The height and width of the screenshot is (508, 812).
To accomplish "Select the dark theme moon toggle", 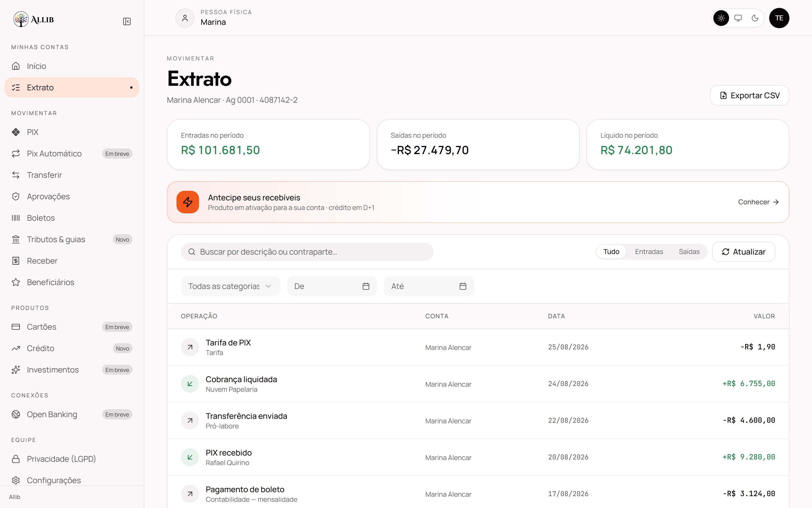I will tap(755, 18).
